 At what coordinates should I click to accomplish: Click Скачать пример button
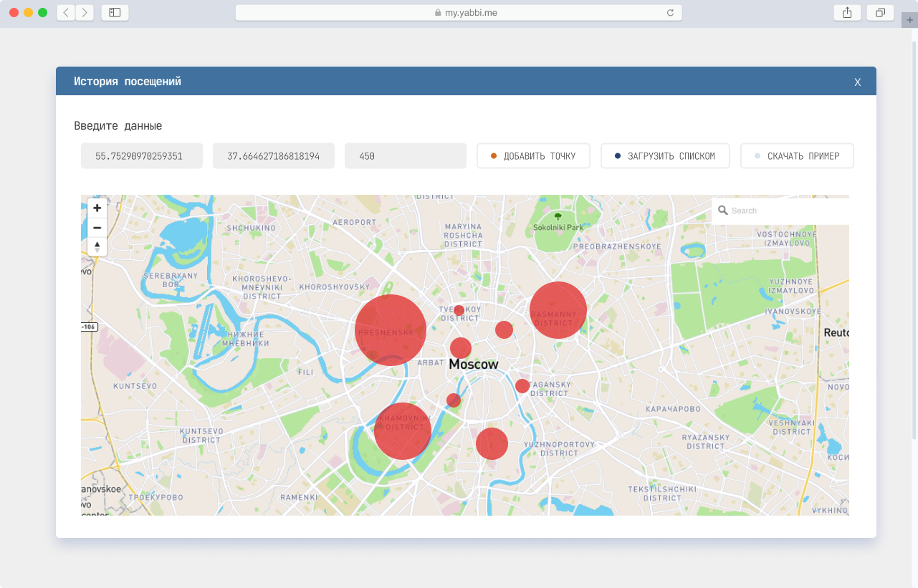[796, 156]
